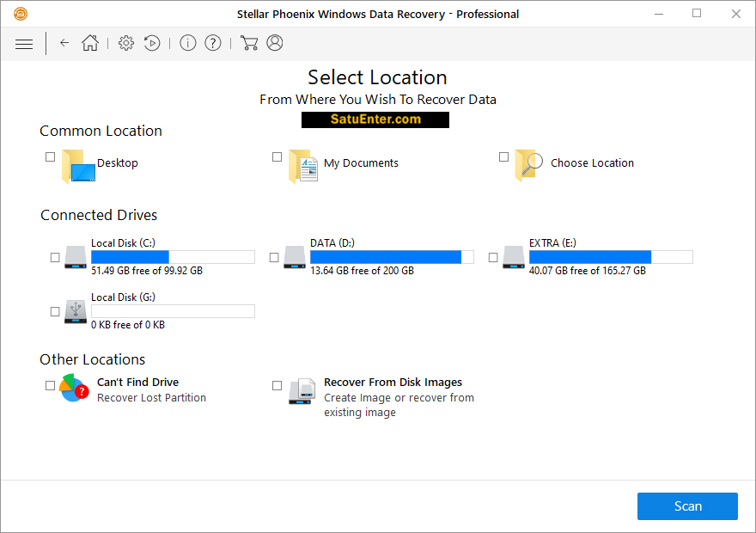Click the DATA (D:) usage bar
This screenshot has width=756, height=533.
click(392, 257)
